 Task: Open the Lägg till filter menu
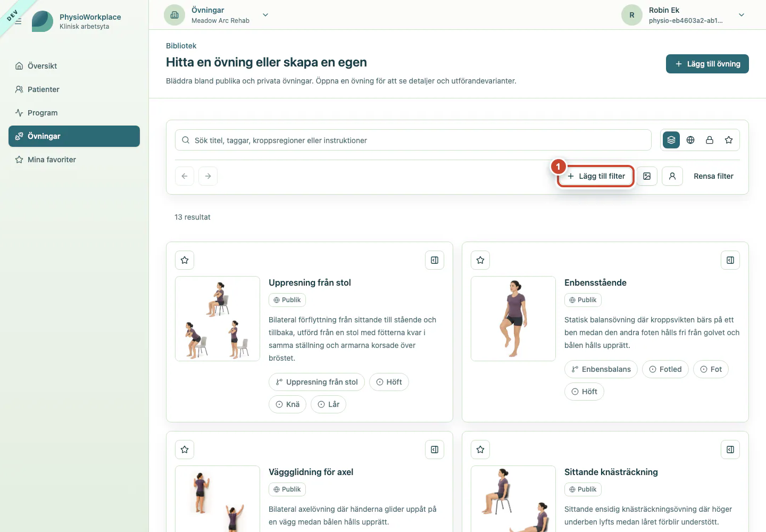tap(596, 176)
